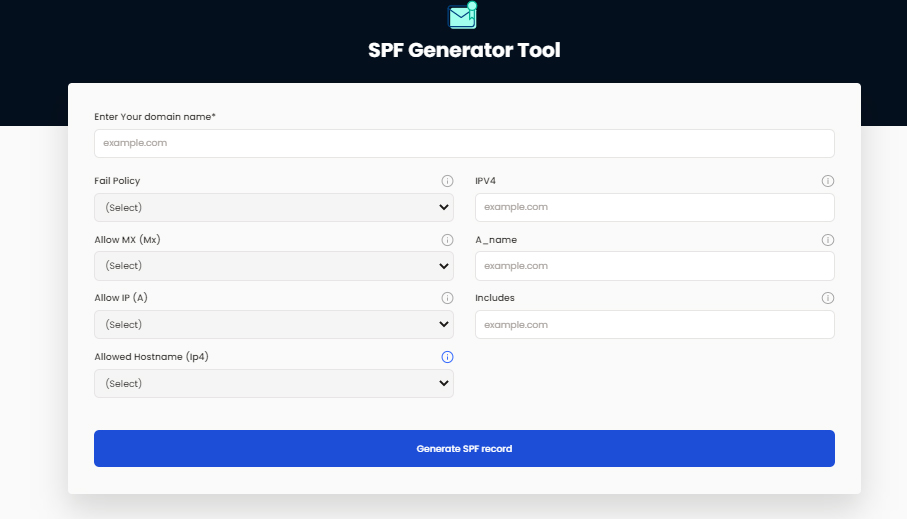Open the Includes field info icon
This screenshot has width=907, height=519.
(828, 298)
